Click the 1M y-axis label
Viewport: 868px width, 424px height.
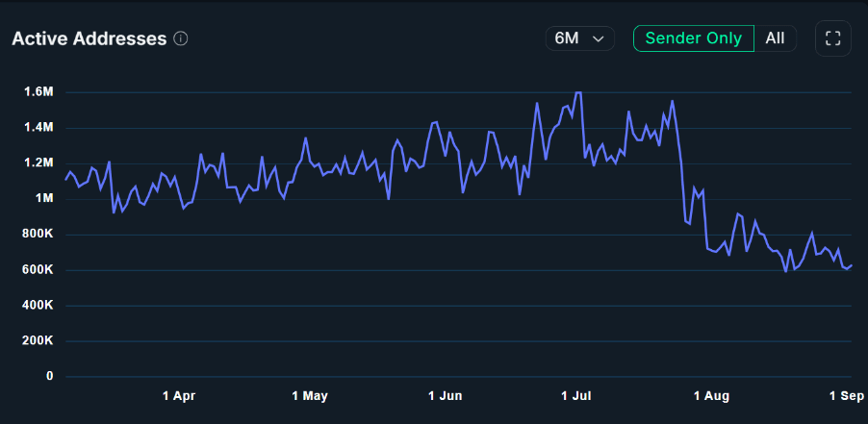tap(42, 199)
